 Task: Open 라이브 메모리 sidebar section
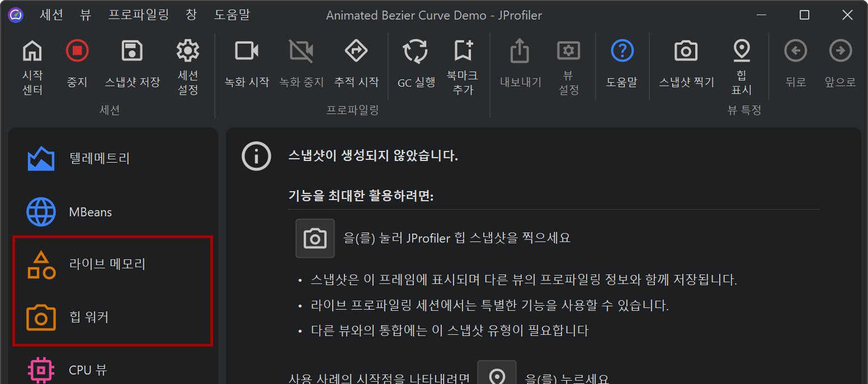(114, 264)
